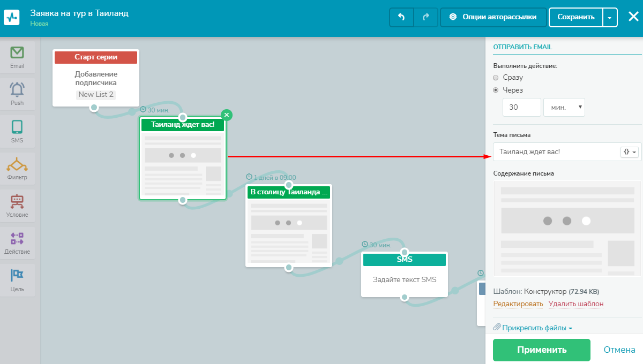Select the Фильтр block icon
The height and width of the screenshot is (364, 643).
(17, 164)
